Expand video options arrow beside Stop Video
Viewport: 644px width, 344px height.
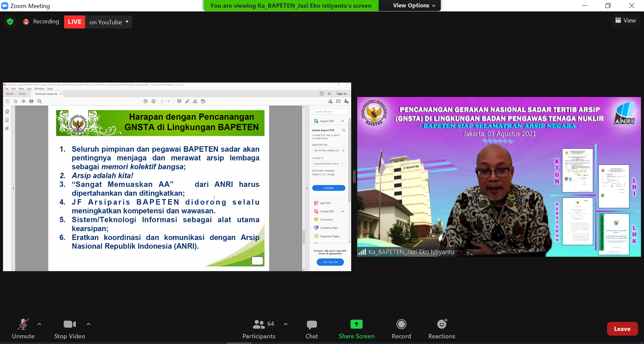point(89,324)
